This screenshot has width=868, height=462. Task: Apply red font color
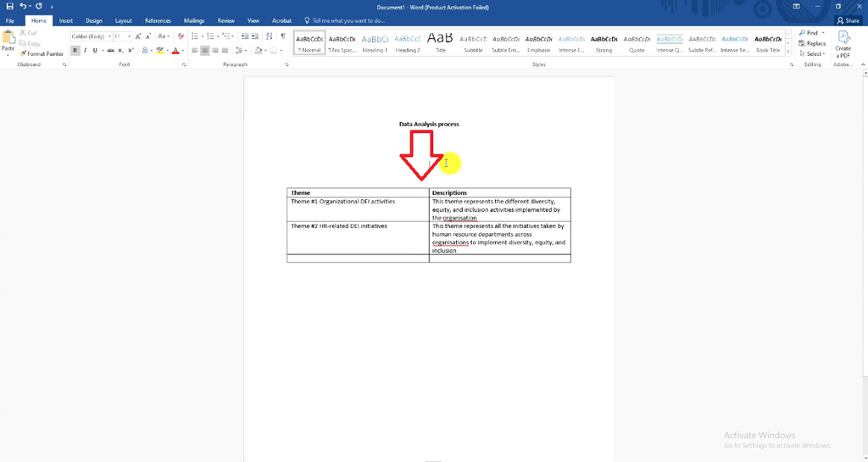point(175,50)
